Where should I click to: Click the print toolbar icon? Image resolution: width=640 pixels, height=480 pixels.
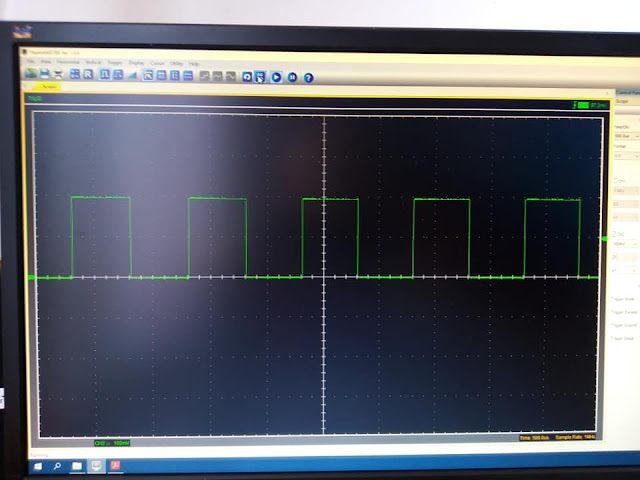point(58,74)
